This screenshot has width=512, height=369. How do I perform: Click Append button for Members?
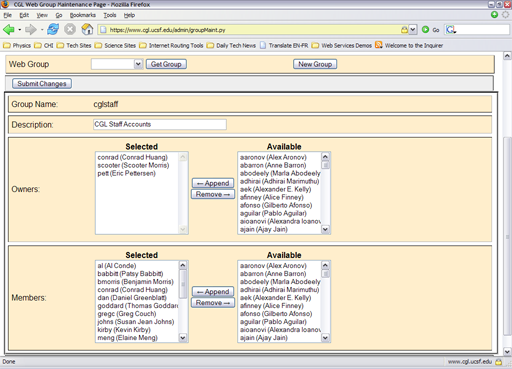[213, 292]
